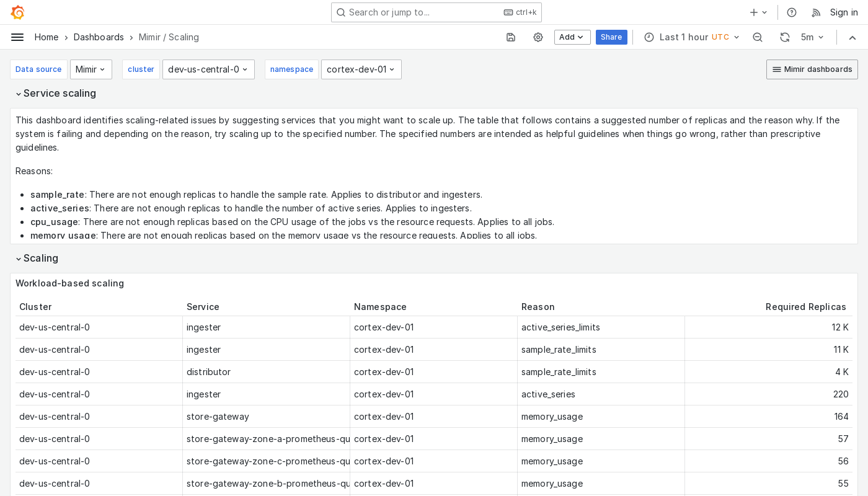Open the Add dropdown button
This screenshot has height=496, width=868.
(572, 37)
